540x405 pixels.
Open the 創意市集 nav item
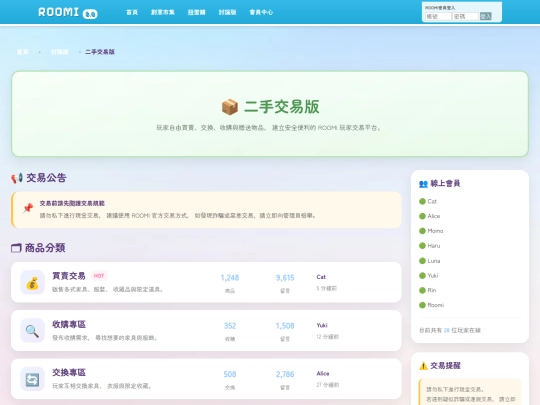coord(163,12)
